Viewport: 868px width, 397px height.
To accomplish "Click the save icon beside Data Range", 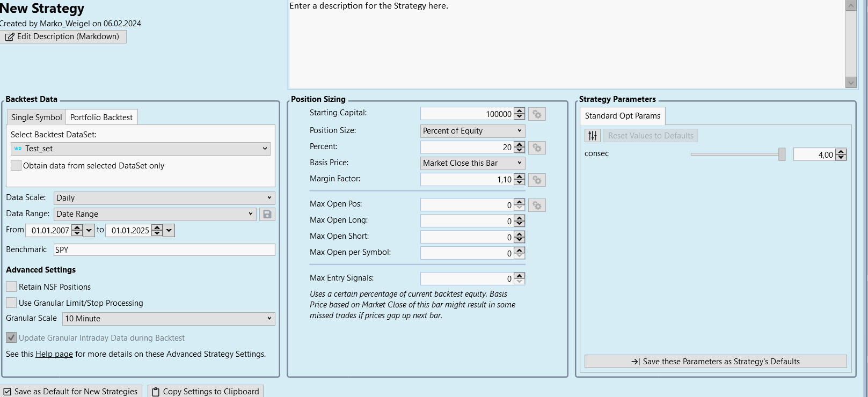I will point(267,214).
